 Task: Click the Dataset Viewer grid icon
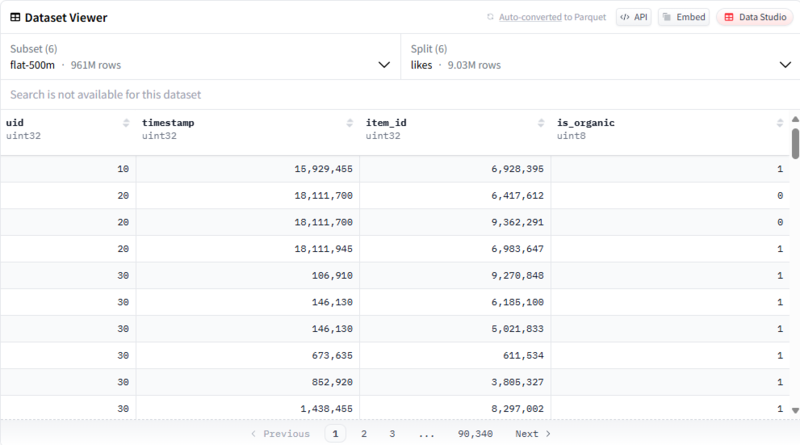[16, 18]
